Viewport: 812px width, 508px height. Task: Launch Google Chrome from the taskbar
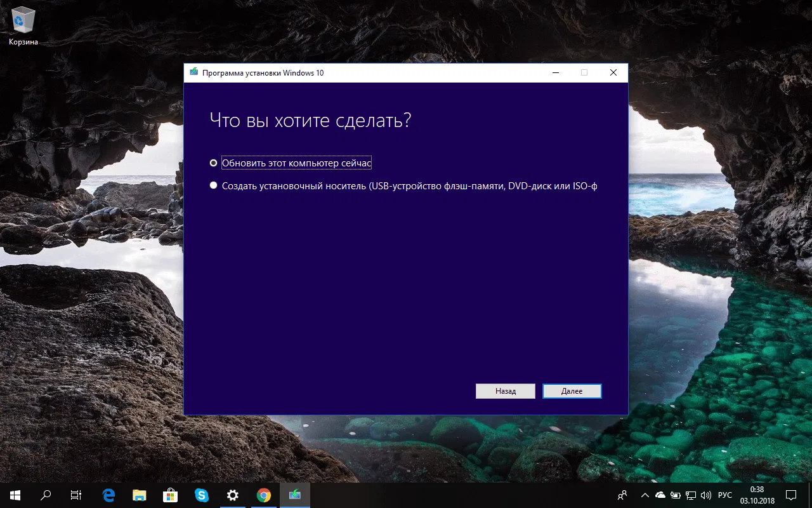[264, 495]
